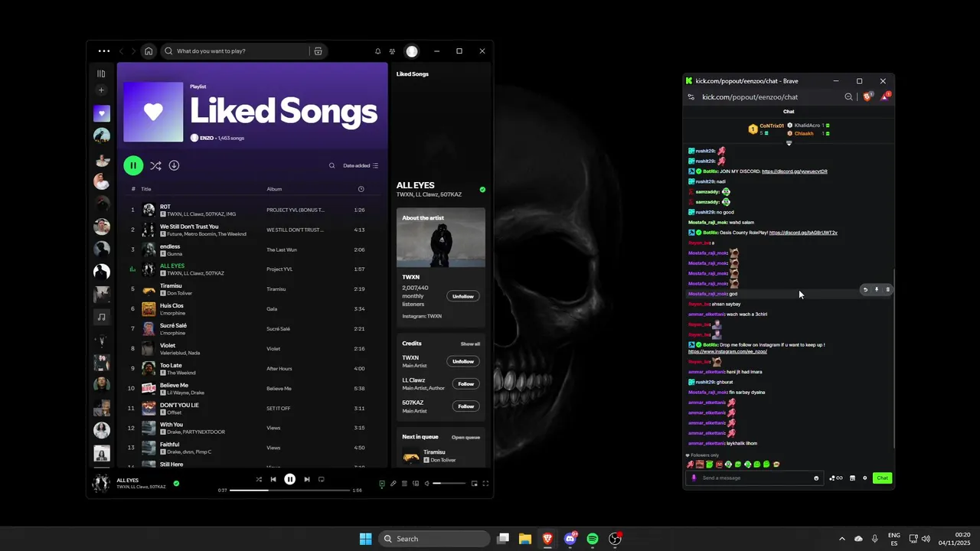Toggle shuffle in bottom player controls
The height and width of the screenshot is (551, 980).
[259, 480]
